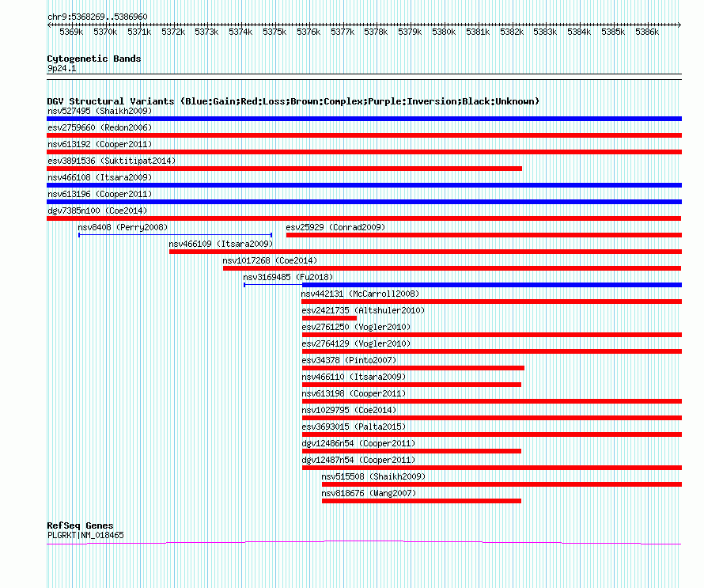Click the nsv527495 (Shaikh2009) variant label
The image size is (704, 588).
[100, 111]
